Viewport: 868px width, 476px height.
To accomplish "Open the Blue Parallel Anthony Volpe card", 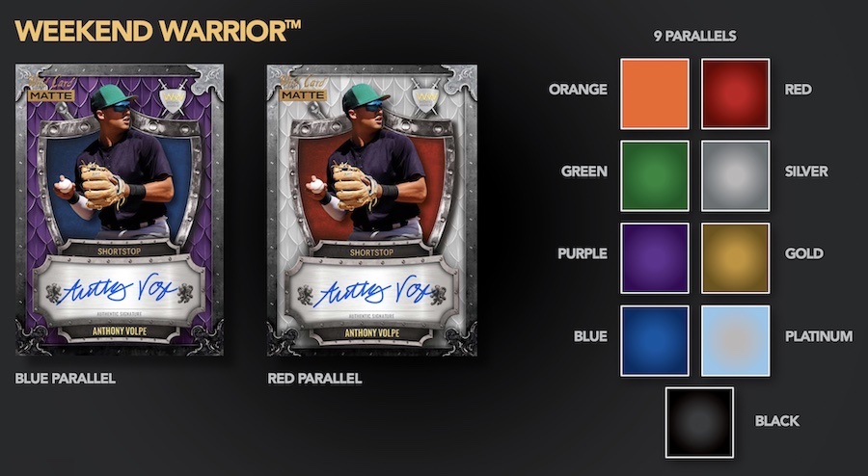I will (x=120, y=209).
